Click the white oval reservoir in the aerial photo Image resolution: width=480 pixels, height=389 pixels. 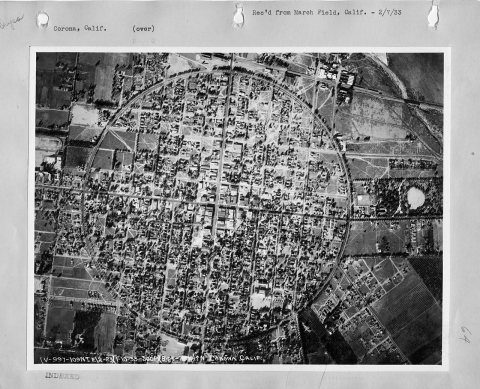pos(416,198)
